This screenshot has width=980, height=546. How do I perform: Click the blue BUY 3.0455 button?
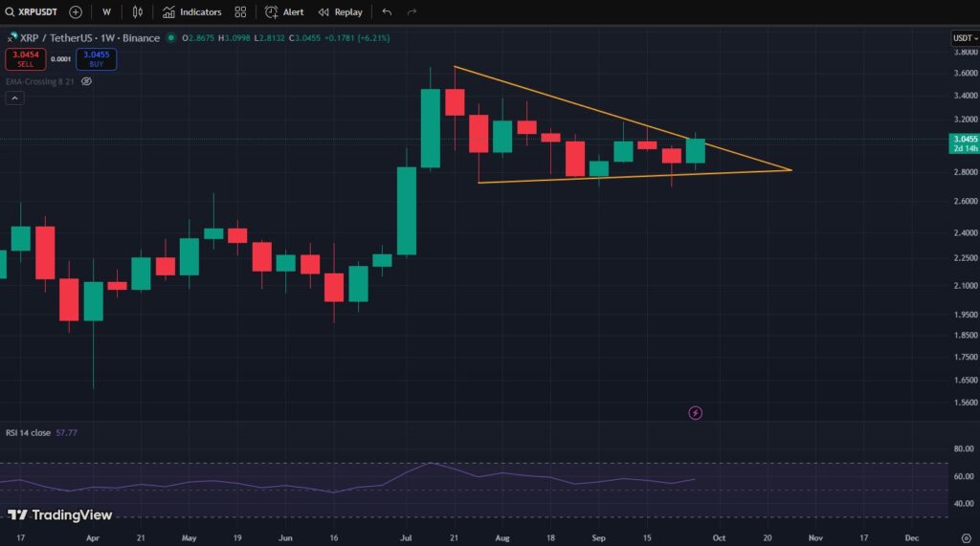point(96,59)
